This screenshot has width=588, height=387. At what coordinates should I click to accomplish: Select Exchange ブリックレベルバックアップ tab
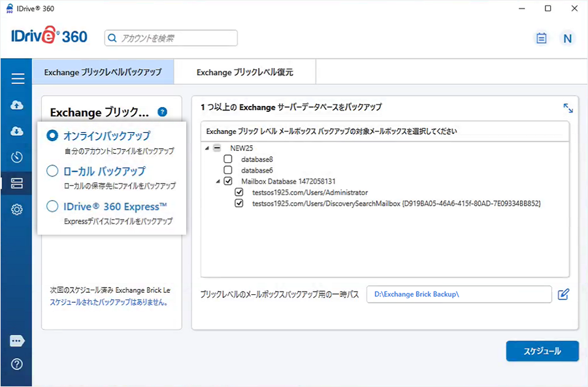[x=103, y=73]
